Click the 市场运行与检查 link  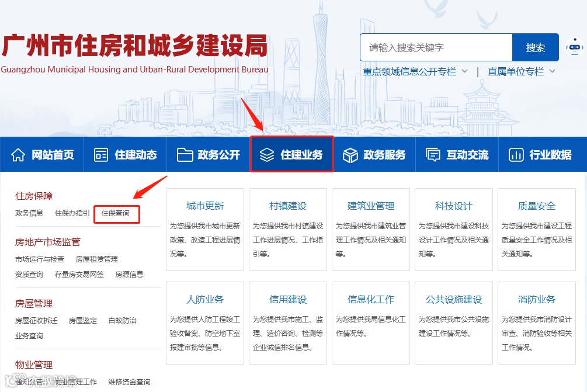point(40,259)
